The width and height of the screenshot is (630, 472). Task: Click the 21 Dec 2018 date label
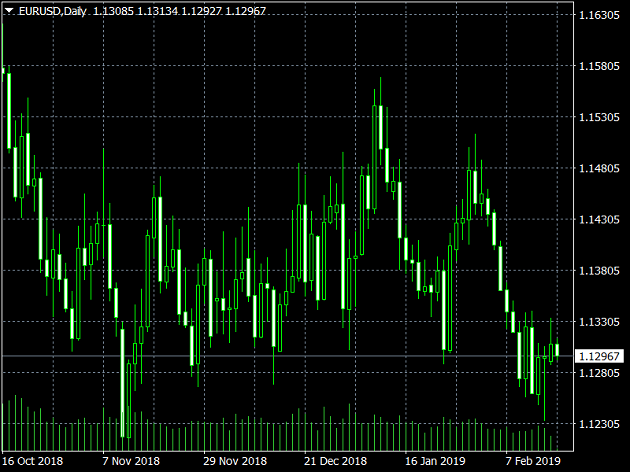click(335, 461)
